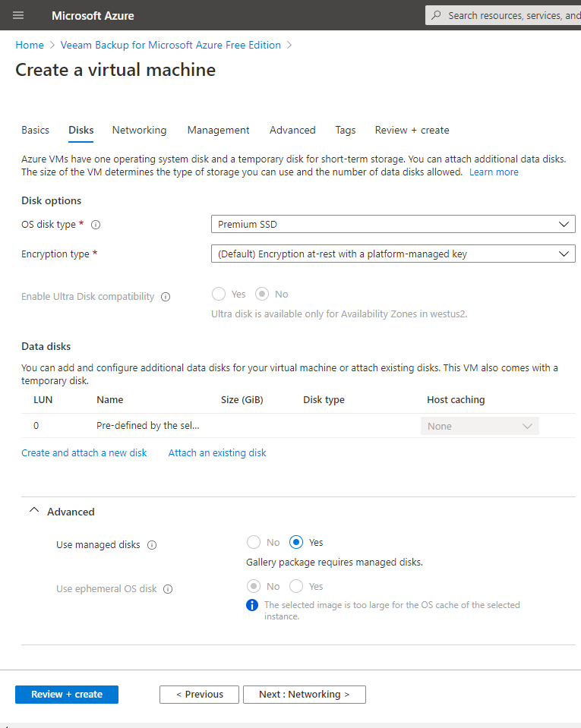Screen dimensions: 581x728
Task: Click the search magnifier icon
Action: click(x=436, y=15)
